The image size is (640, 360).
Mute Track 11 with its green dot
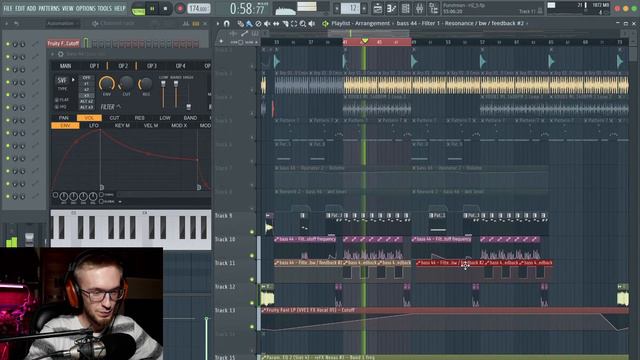pyautogui.click(x=252, y=280)
